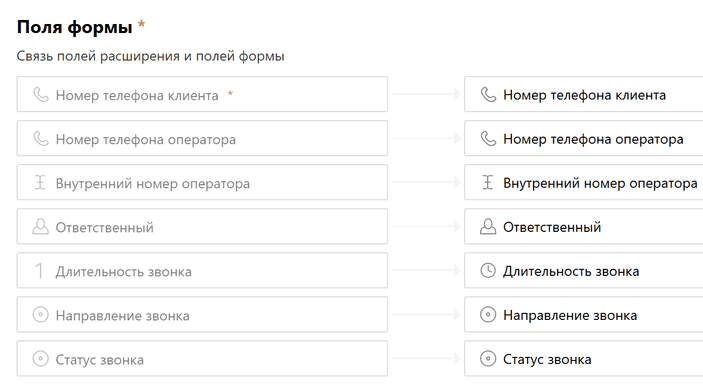Click arrow connecting Ответственный fields
The width and height of the screenshot is (703, 389).
[x=426, y=226]
